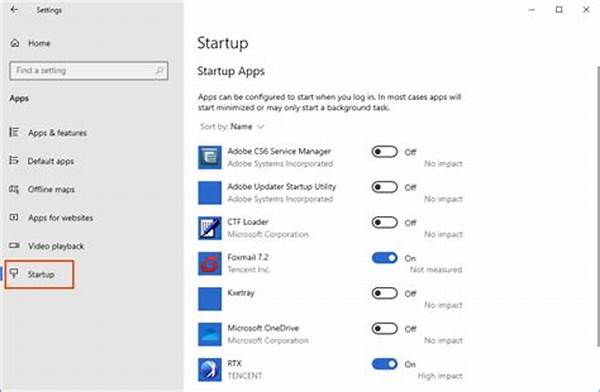Screen dimensions: 600x392
Task: Click the Tencent Inc. publisher text
Action: [x=249, y=270]
